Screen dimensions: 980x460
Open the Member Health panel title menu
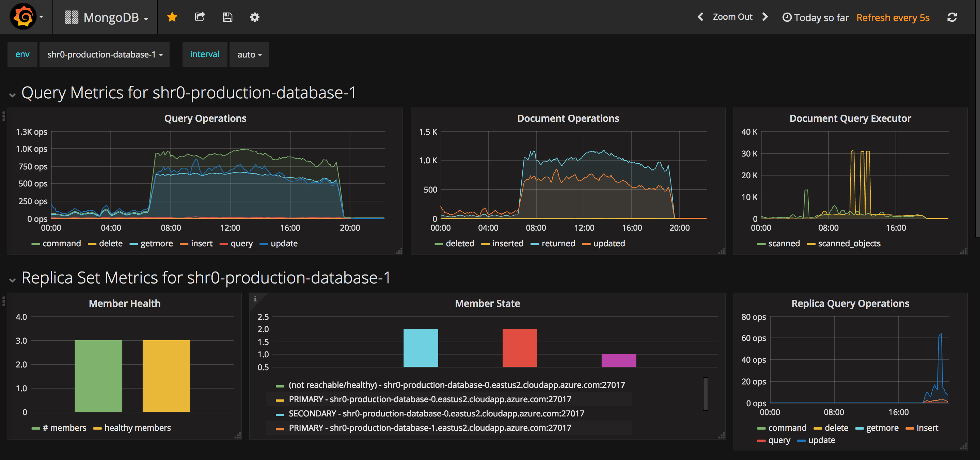coord(124,303)
